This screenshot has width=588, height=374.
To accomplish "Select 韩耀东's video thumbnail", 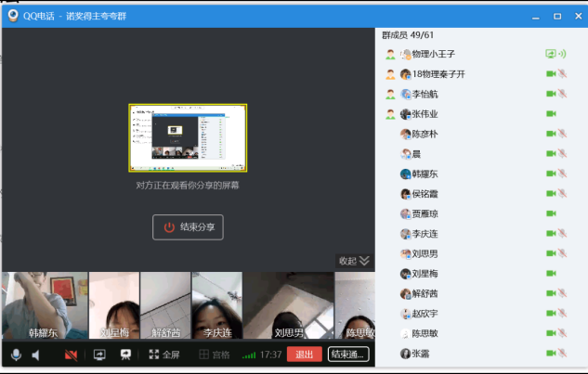I will click(45, 305).
